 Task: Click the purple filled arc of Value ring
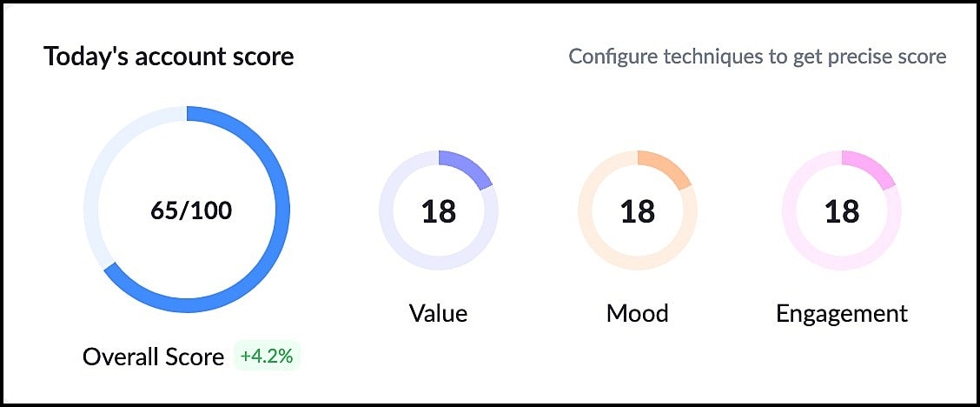[x=467, y=165]
